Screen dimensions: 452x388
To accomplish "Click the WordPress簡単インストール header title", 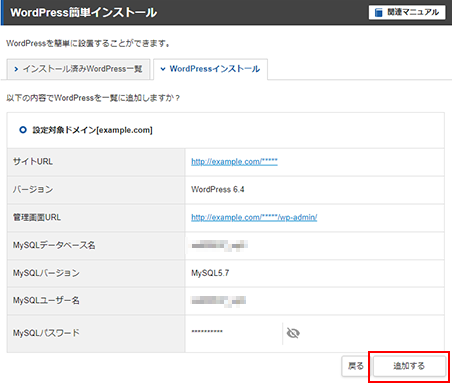I will coord(83,13).
